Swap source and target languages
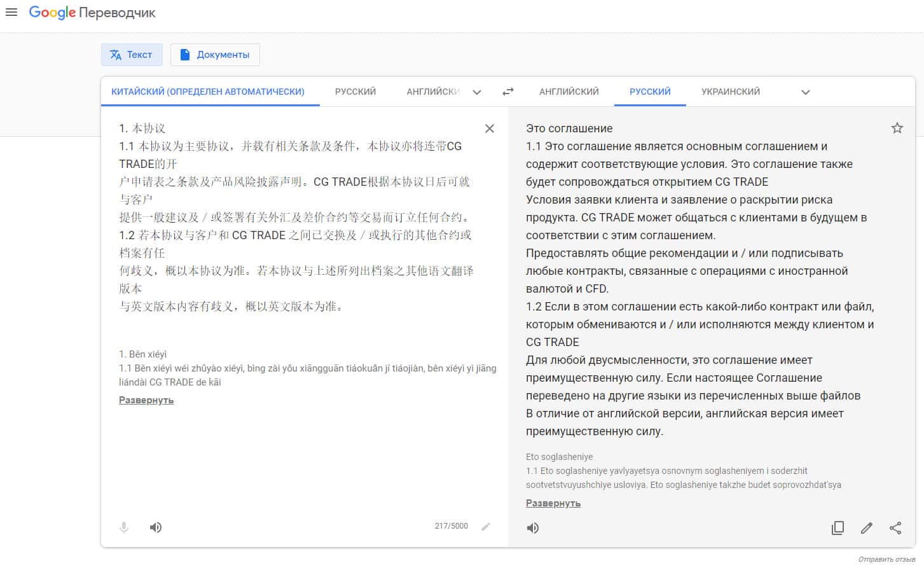Viewport: 924px width, 570px height. coord(507,92)
